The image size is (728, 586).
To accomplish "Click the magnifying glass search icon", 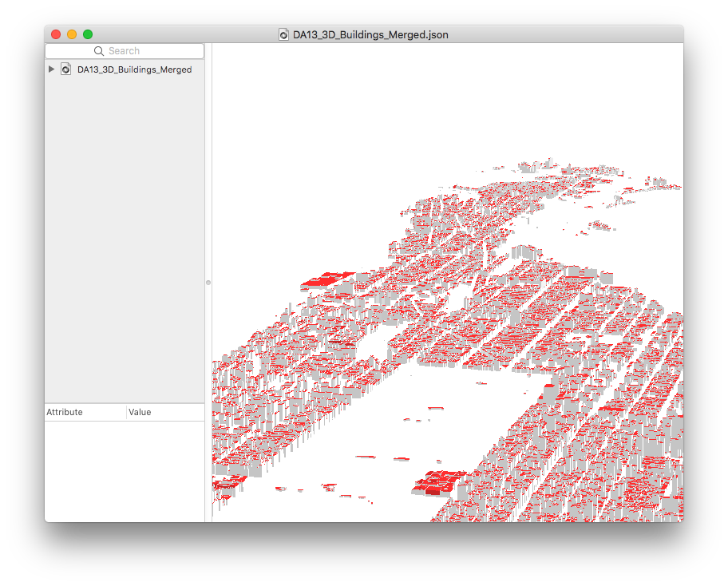I will click(x=99, y=51).
